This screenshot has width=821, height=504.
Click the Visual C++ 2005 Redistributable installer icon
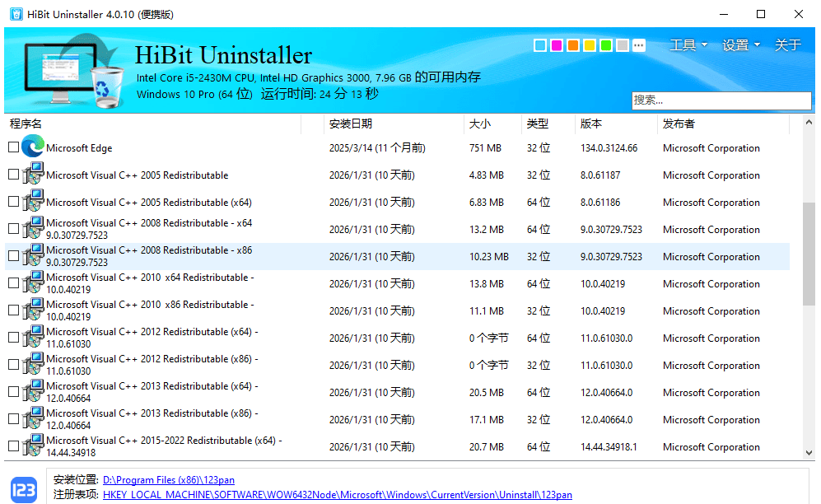tap(32, 175)
